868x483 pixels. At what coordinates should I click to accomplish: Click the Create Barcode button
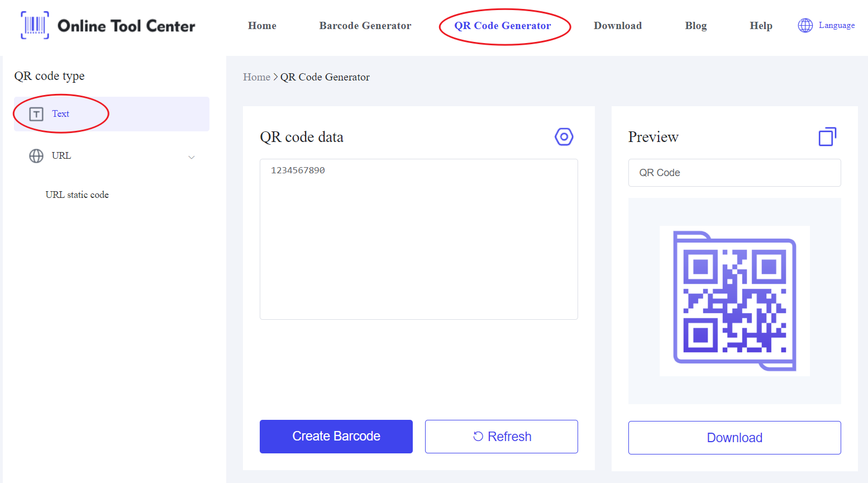point(336,437)
